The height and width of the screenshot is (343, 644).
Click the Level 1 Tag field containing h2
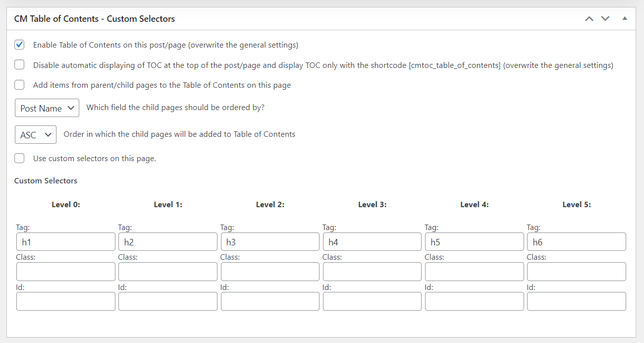click(x=168, y=242)
